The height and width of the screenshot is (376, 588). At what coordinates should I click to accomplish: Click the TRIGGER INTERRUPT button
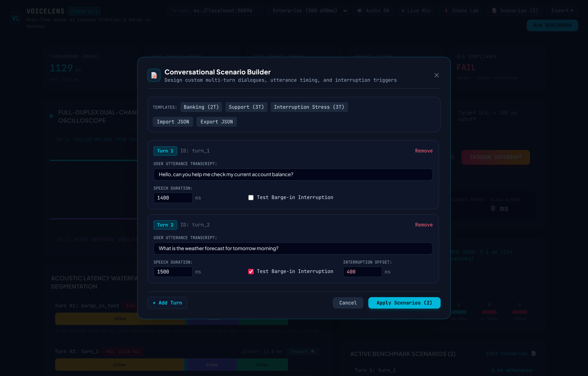coord(496,157)
